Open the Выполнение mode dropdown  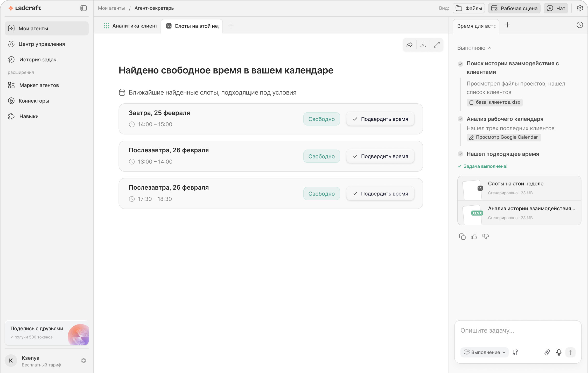coord(484,352)
